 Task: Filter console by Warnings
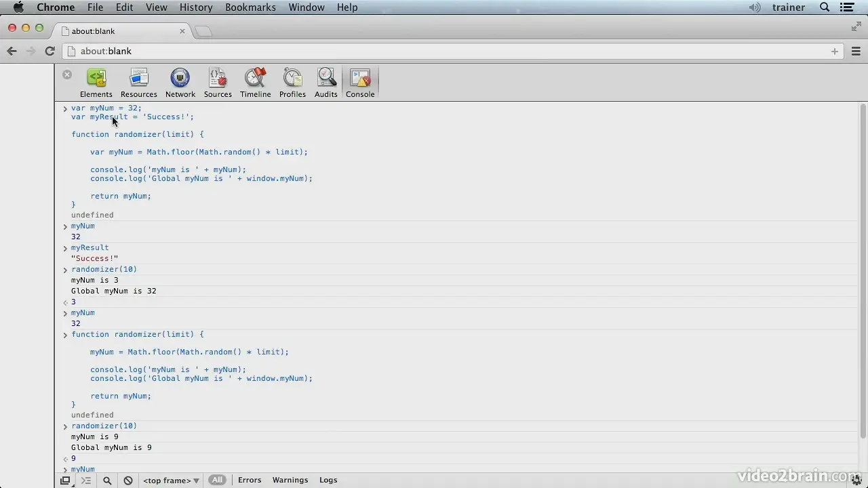[290, 480]
